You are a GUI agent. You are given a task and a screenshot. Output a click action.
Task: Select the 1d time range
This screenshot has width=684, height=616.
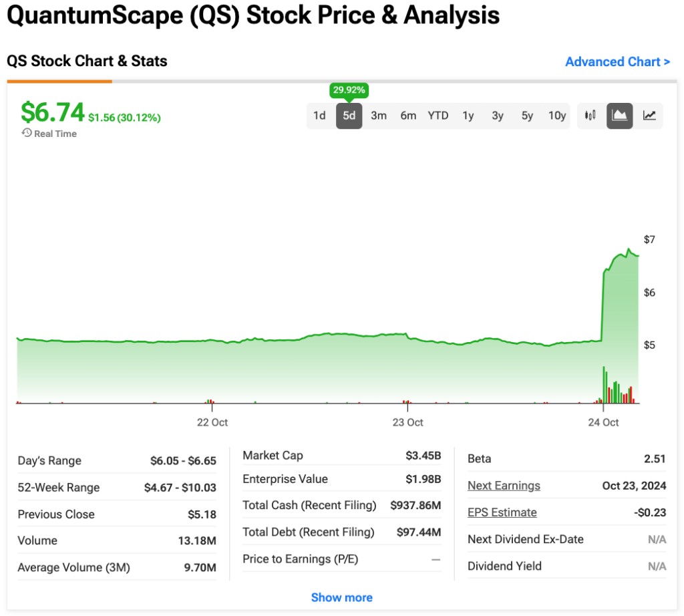[319, 116]
